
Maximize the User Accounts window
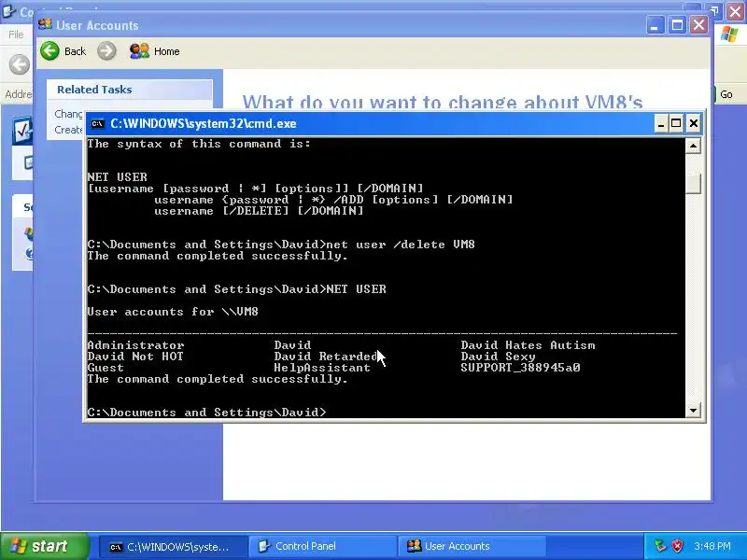(677, 25)
